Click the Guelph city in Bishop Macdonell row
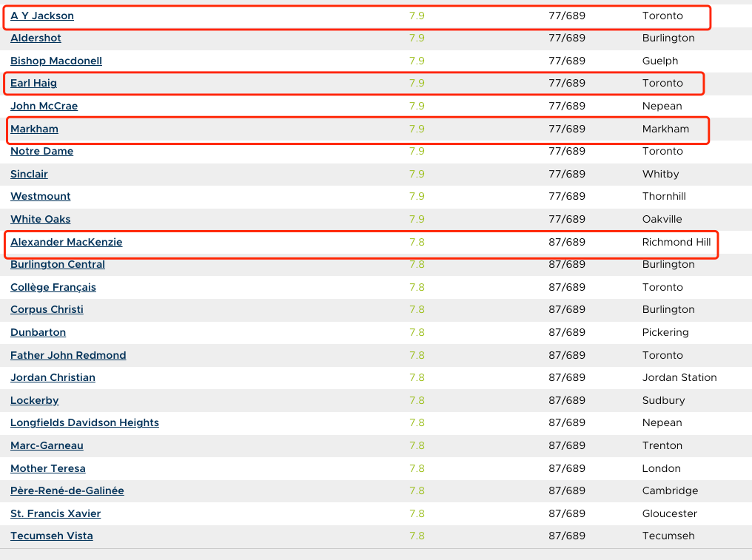The image size is (752, 560). point(660,61)
